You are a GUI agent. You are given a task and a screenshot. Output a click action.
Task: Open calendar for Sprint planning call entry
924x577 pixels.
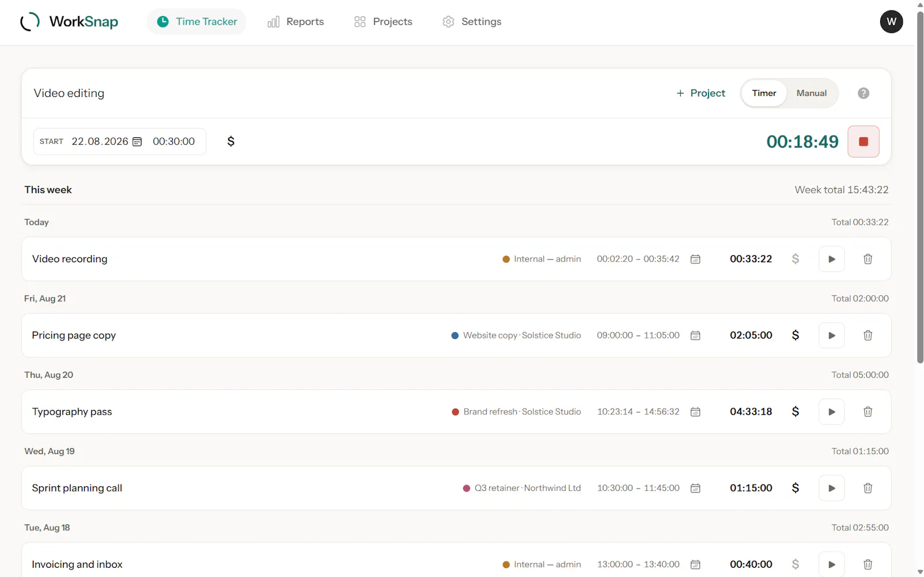coord(695,488)
